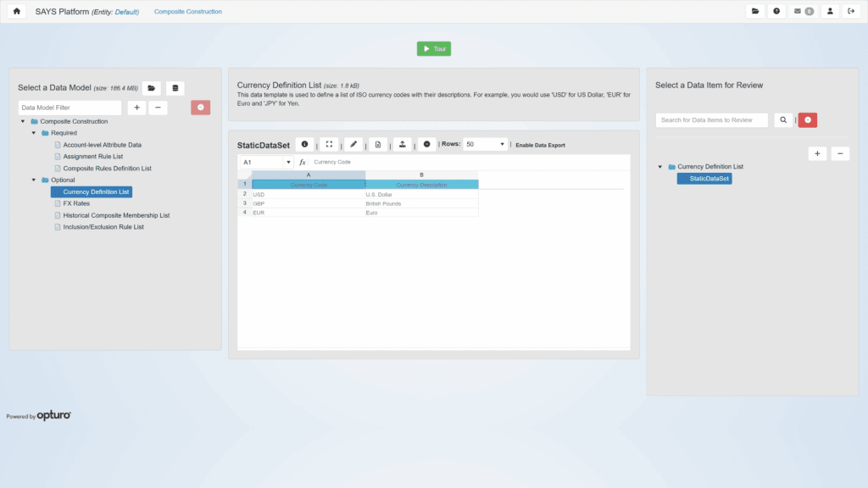This screenshot has height=488, width=868.
Task: Select FX Rates in the tree
Action: 76,203
